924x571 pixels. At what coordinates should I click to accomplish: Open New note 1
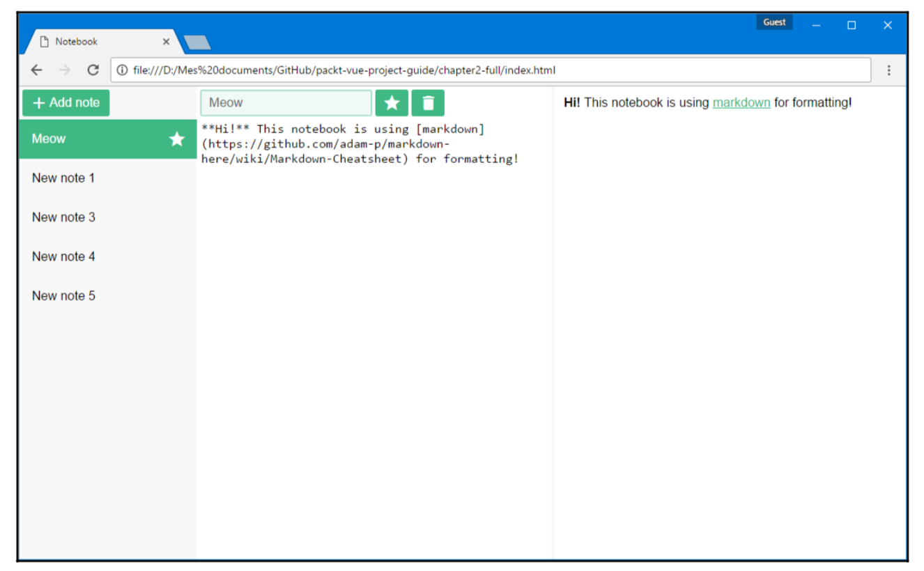click(108, 178)
